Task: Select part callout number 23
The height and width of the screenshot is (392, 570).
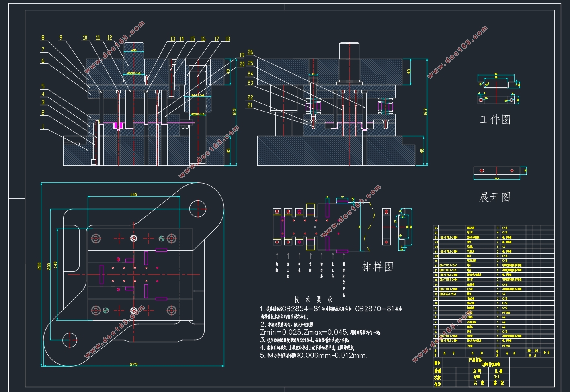Action: (250, 83)
